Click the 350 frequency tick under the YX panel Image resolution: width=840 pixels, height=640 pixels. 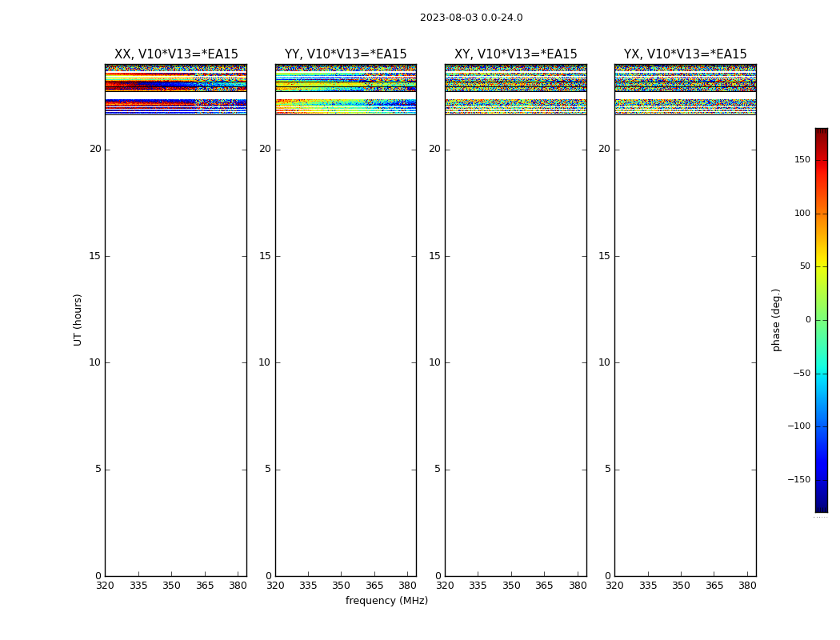click(681, 586)
